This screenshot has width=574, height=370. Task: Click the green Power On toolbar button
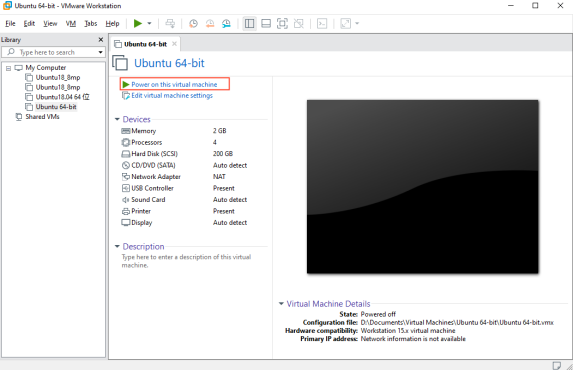(x=138, y=24)
